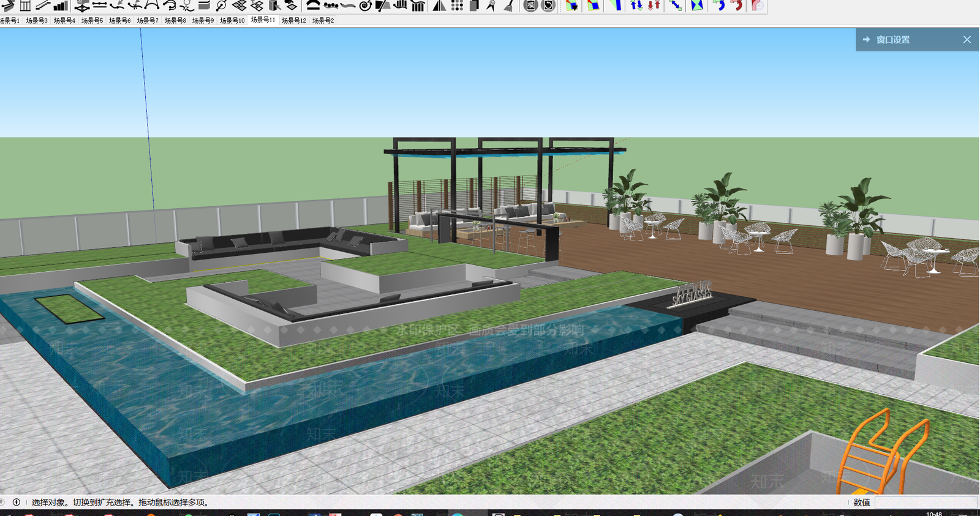Screen dimensions: 980x516
Task: Switch to scene tab 场景号2
Action: (323, 20)
